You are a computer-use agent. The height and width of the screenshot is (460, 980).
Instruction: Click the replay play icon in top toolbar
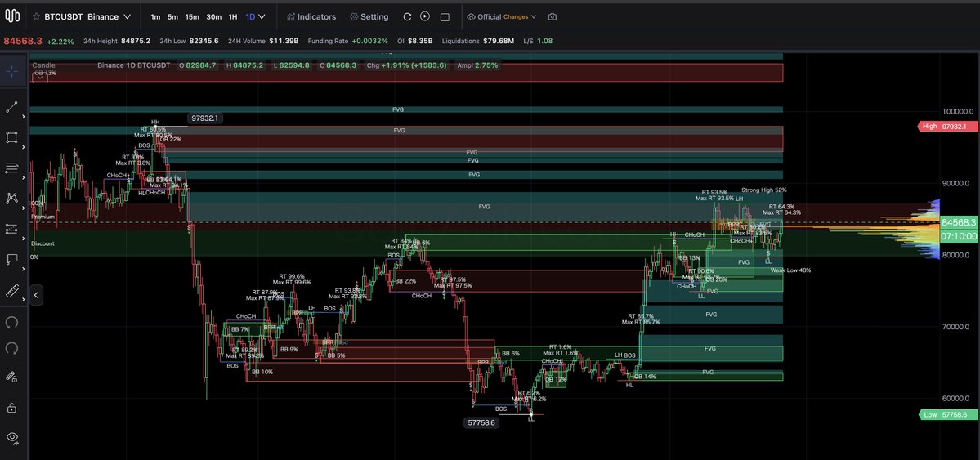point(425,17)
